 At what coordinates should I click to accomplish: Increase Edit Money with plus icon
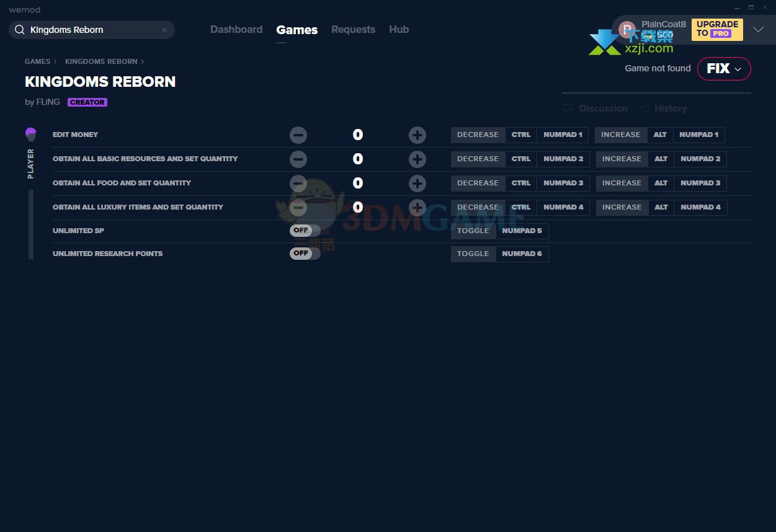coord(417,135)
